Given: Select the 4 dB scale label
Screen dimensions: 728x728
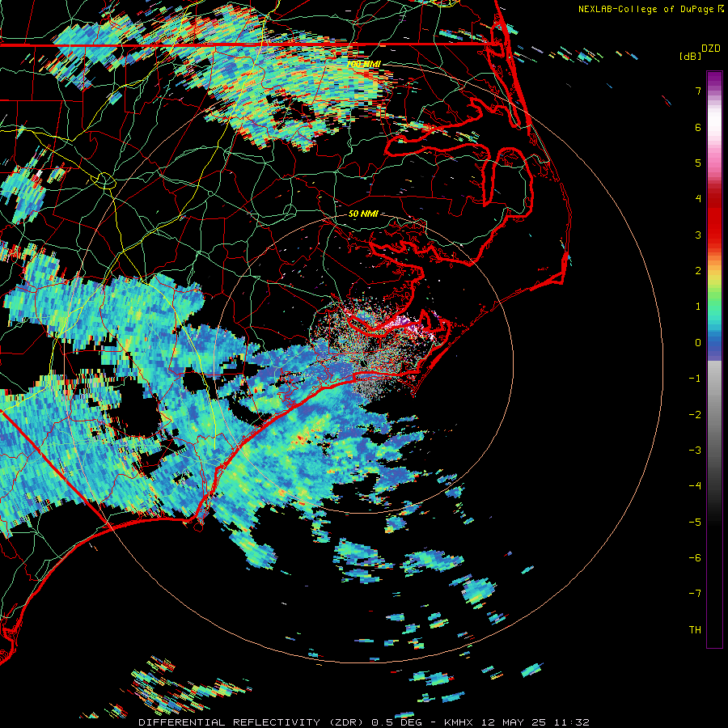Looking at the screenshot, I should (x=698, y=199).
